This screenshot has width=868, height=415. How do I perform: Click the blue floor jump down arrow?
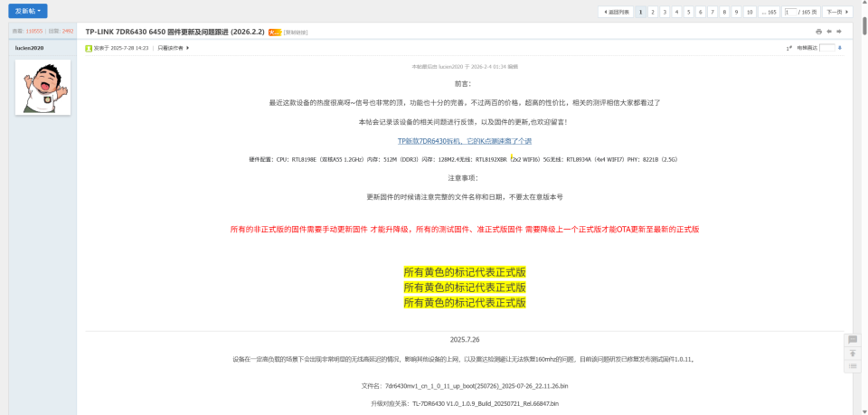point(840,48)
